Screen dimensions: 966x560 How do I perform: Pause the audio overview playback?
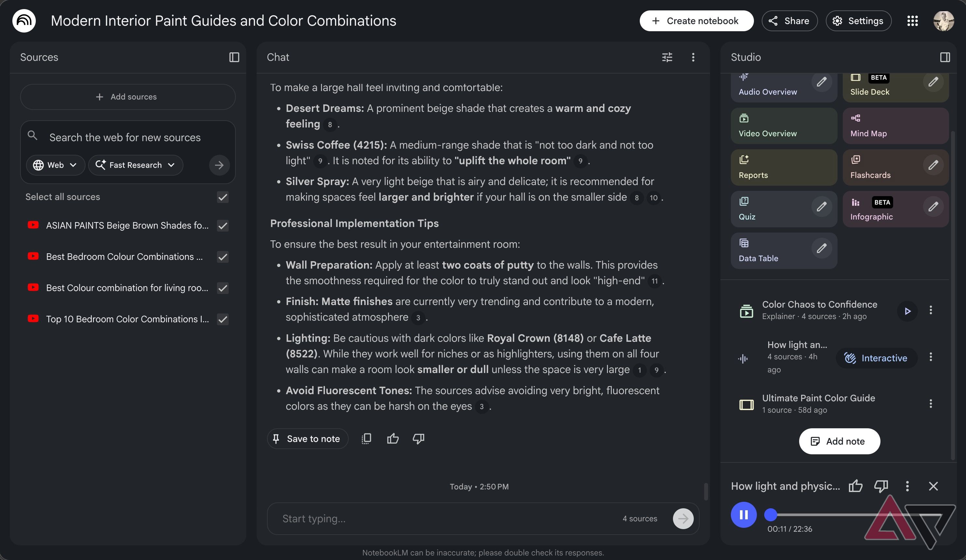(744, 515)
